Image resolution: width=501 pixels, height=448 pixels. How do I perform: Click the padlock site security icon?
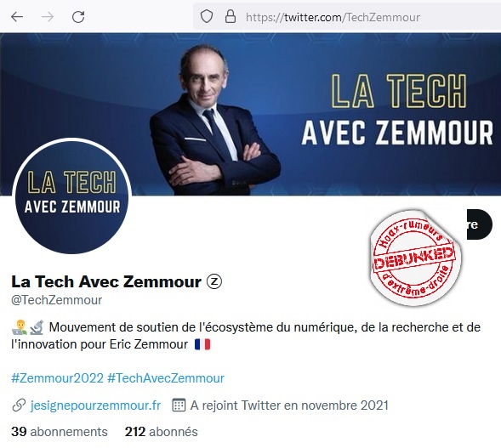(231, 16)
